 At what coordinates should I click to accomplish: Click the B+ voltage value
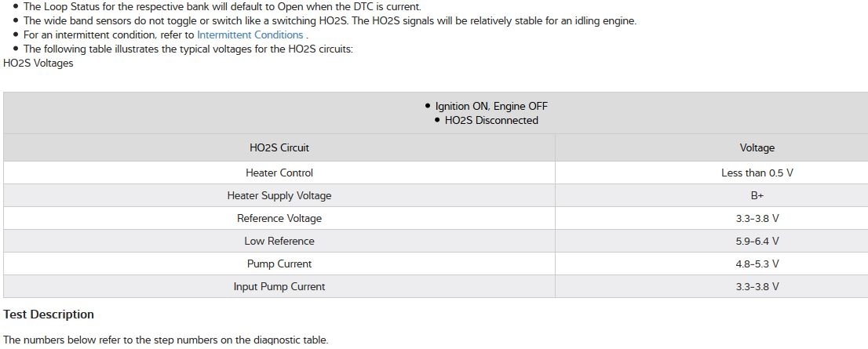(757, 195)
